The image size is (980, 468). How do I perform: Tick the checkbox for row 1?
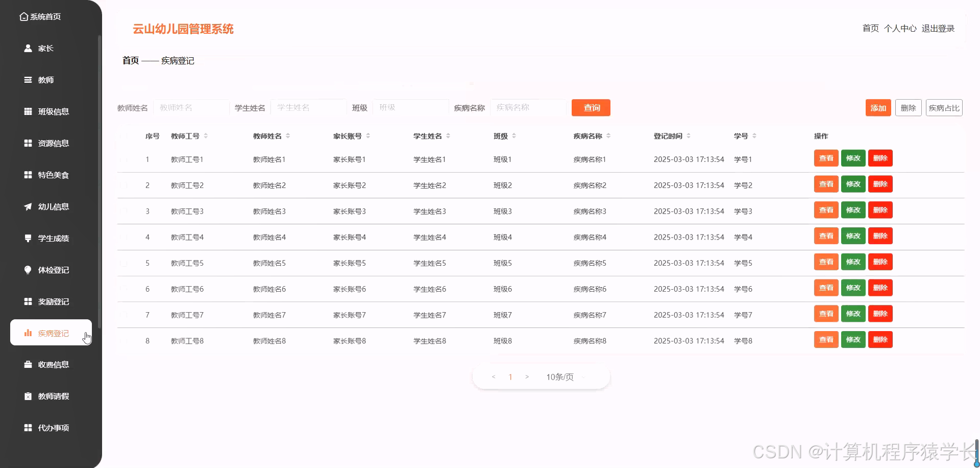124,159
